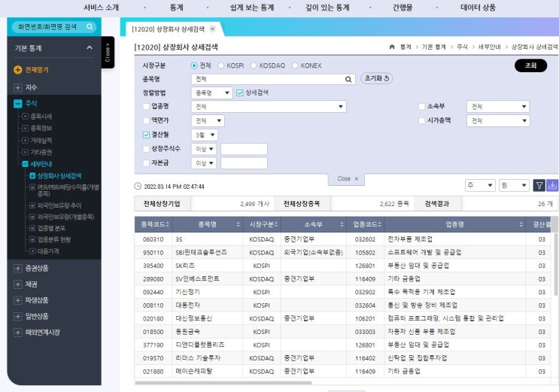Enable the 액면가 checkbox
The width and height of the screenshot is (559, 392).
pyautogui.click(x=146, y=120)
